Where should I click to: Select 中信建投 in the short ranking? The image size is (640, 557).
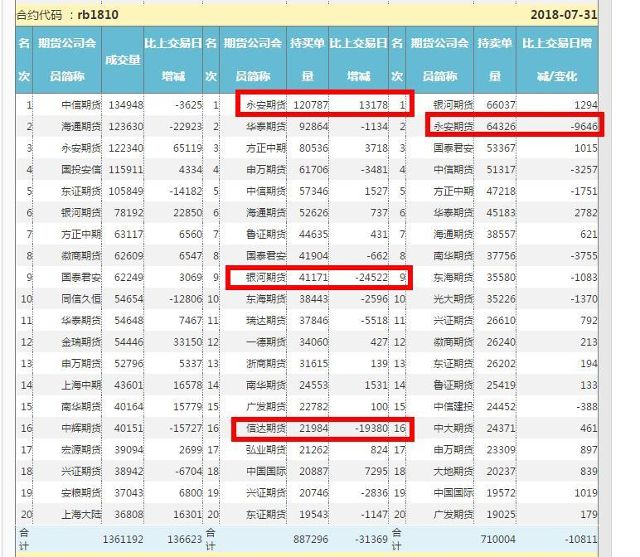[453, 407]
